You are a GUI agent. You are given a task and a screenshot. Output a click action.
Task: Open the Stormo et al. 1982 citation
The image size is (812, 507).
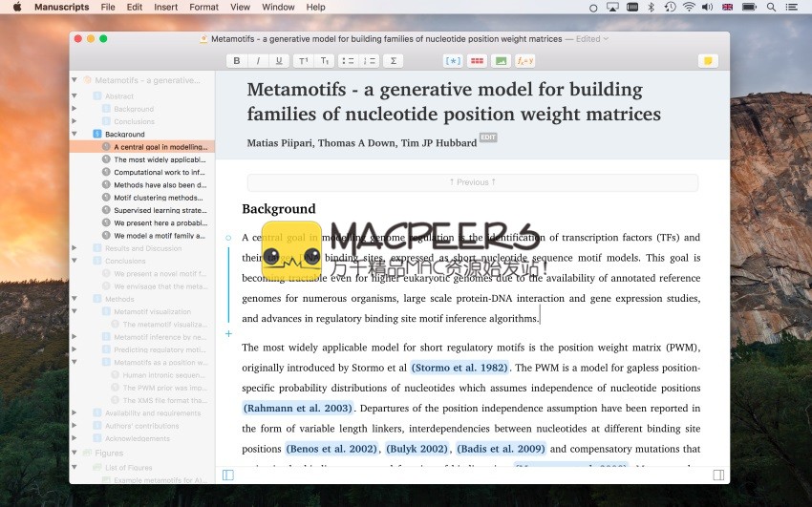pos(459,368)
